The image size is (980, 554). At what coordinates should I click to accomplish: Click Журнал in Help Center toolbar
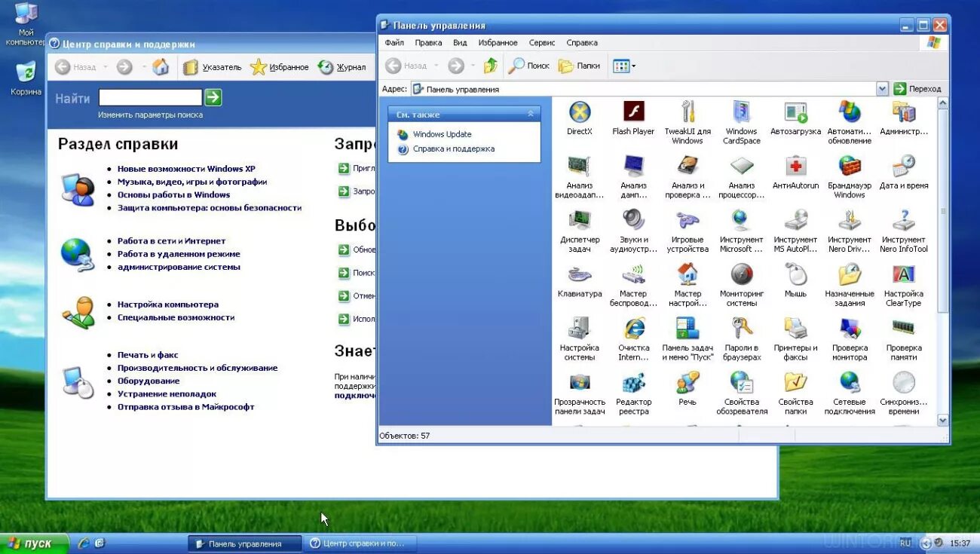(342, 67)
